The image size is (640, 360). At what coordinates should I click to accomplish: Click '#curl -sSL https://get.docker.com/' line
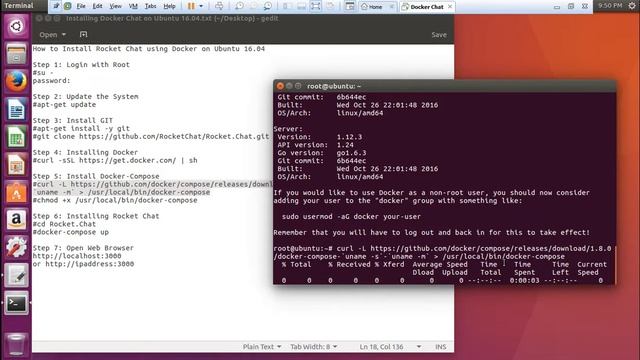pyautogui.click(x=115, y=160)
